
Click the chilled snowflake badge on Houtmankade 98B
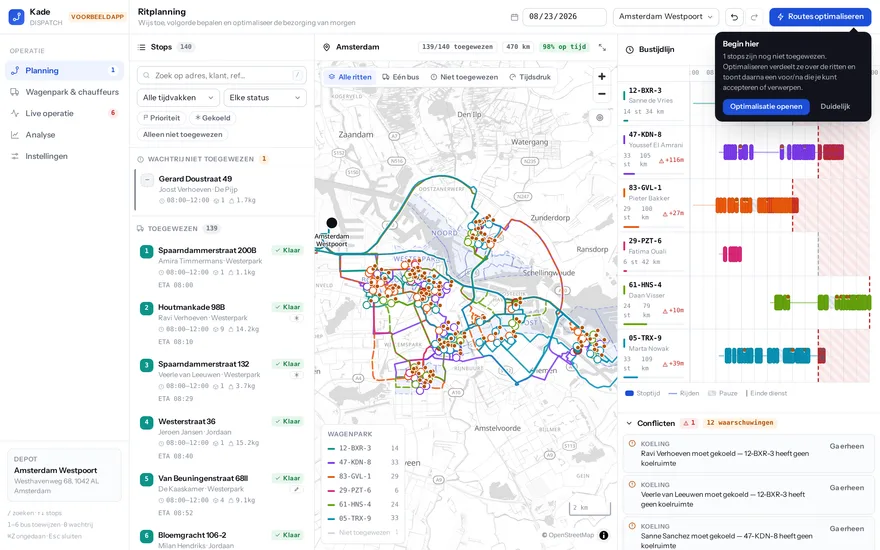297,318
